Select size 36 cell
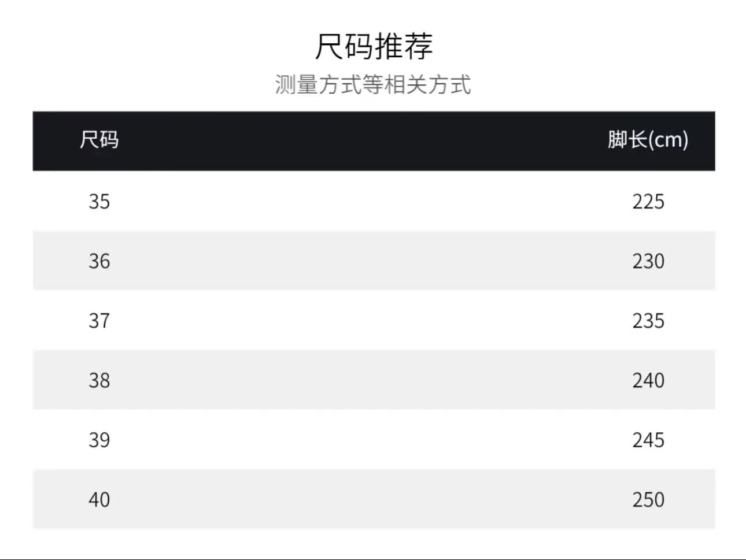The width and height of the screenshot is (746, 560). (x=99, y=261)
